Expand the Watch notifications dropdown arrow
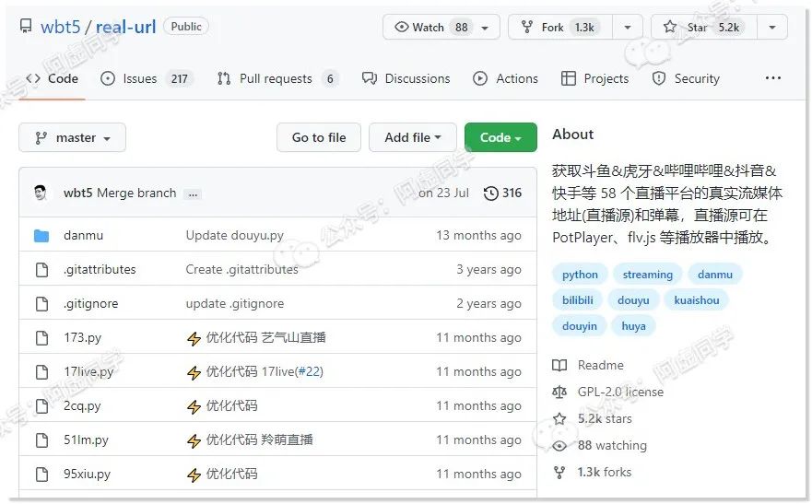 485,28
